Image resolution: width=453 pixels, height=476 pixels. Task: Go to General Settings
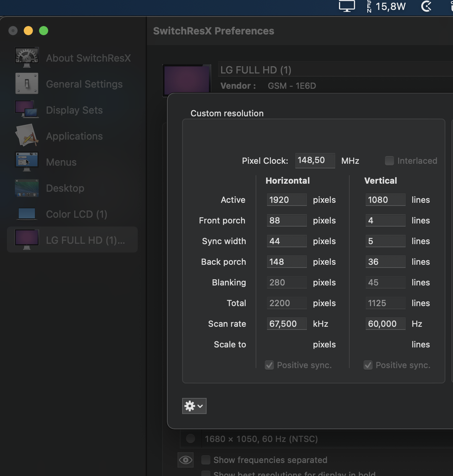84,84
